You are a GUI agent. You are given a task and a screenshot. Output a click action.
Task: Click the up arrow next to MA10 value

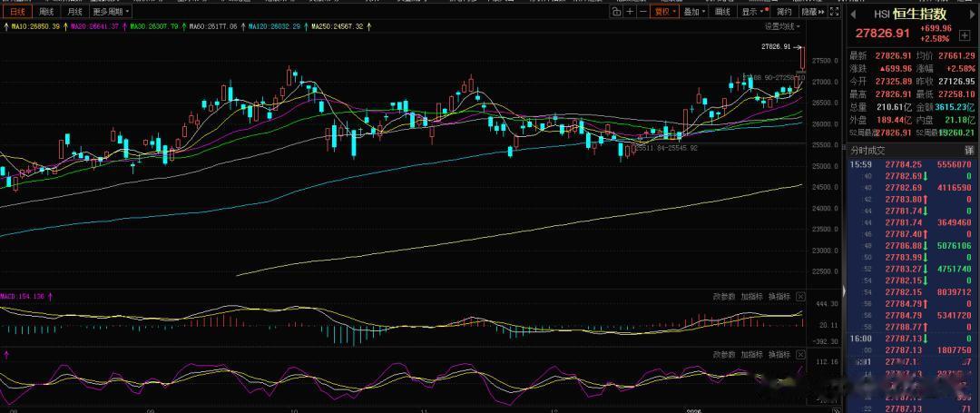pos(64,26)
